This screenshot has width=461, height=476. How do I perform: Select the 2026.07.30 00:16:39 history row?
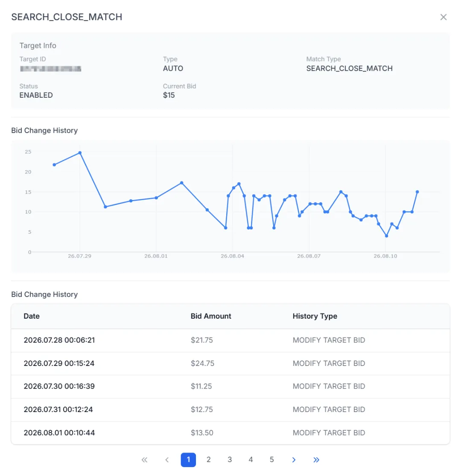pyautogui.click(x=230, y=386)
